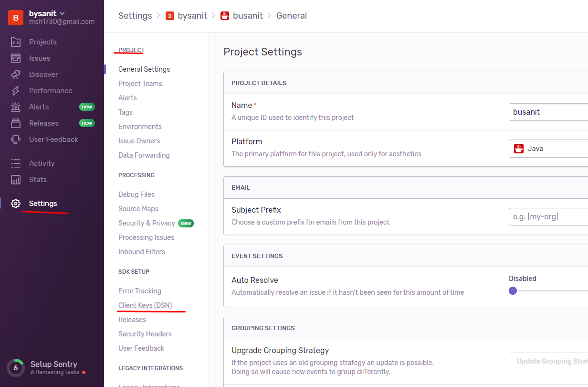Open Releases under SDK Setup
The width and height of the screenshot is (588, 387).
pyautogui.click(x=132, y=320)
